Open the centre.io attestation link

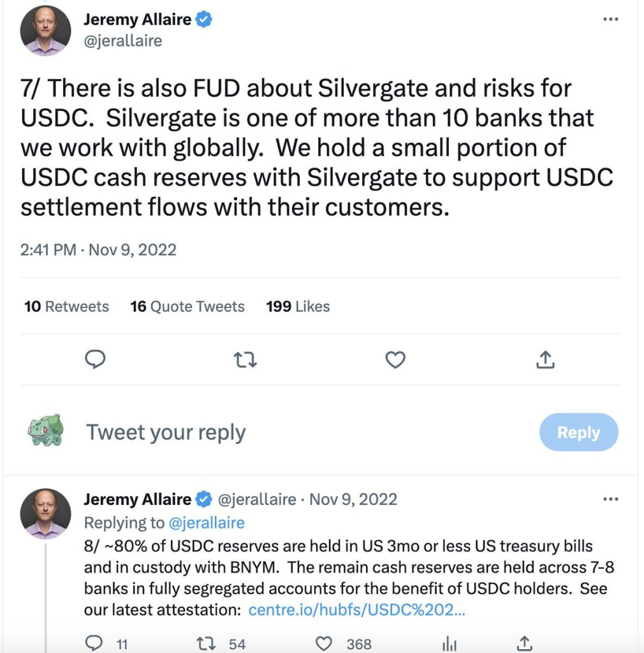point(357,610)
